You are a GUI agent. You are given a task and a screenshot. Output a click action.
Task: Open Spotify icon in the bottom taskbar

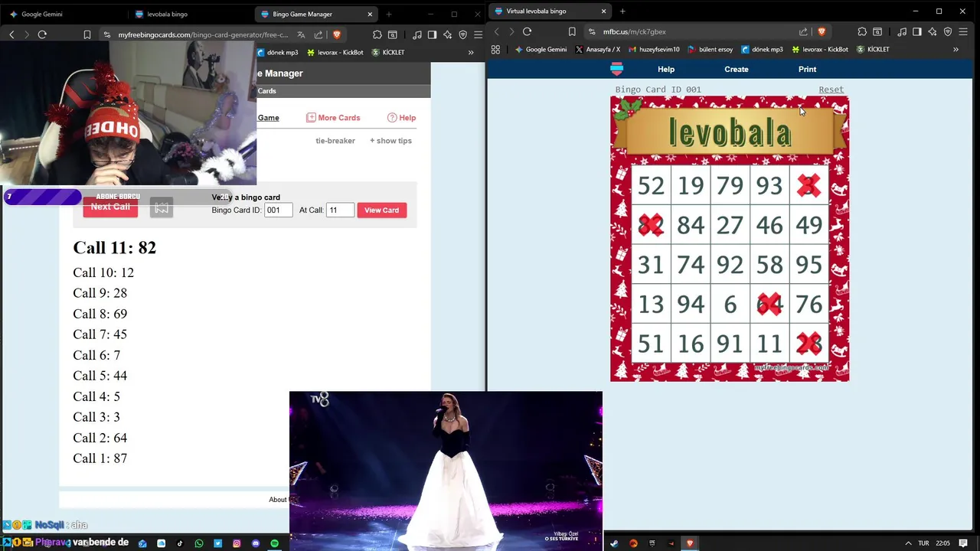pyautogui.click(x=275, y=543)
